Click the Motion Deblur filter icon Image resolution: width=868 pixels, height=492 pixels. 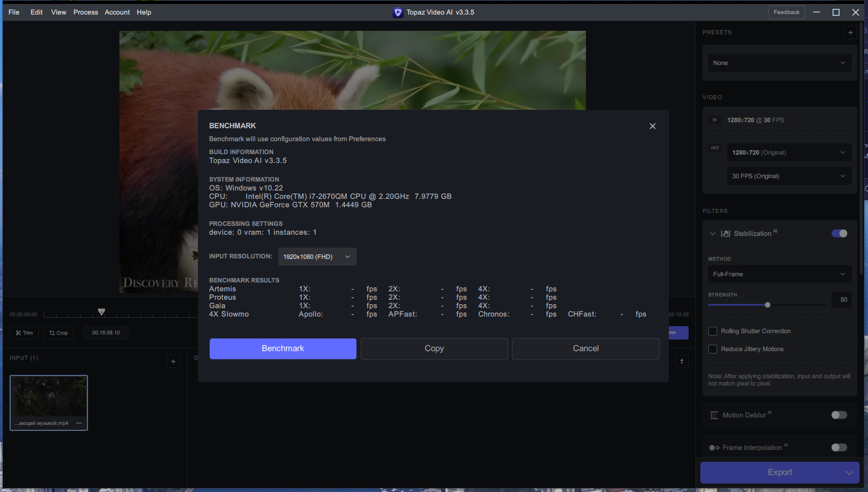(x=714, y=415)
